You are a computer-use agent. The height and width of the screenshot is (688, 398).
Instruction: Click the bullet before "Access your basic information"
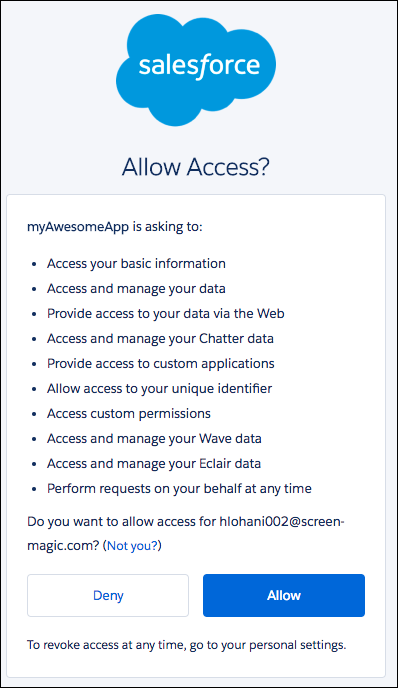[34, 264]
